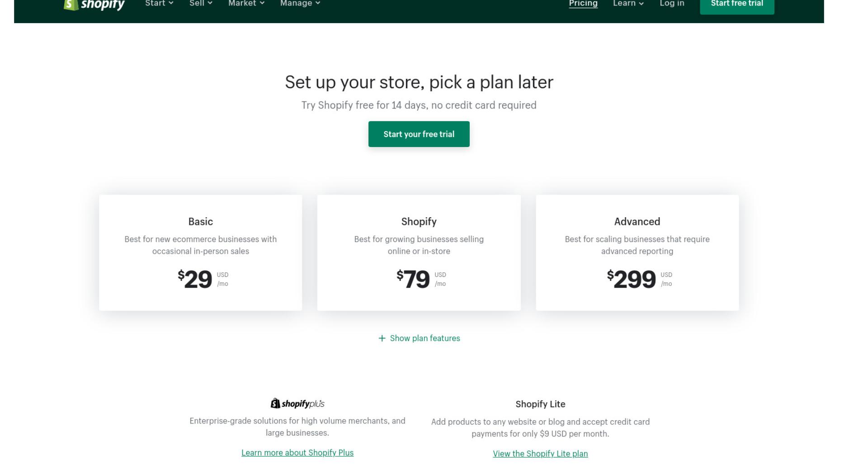868x475 pixels.
Task: Click Start free trial in header
Action: click(737, 5)
